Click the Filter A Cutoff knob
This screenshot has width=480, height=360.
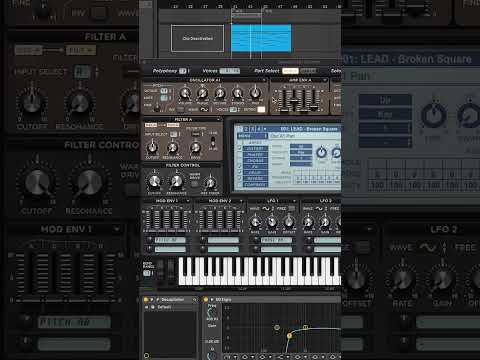[153, 147]
